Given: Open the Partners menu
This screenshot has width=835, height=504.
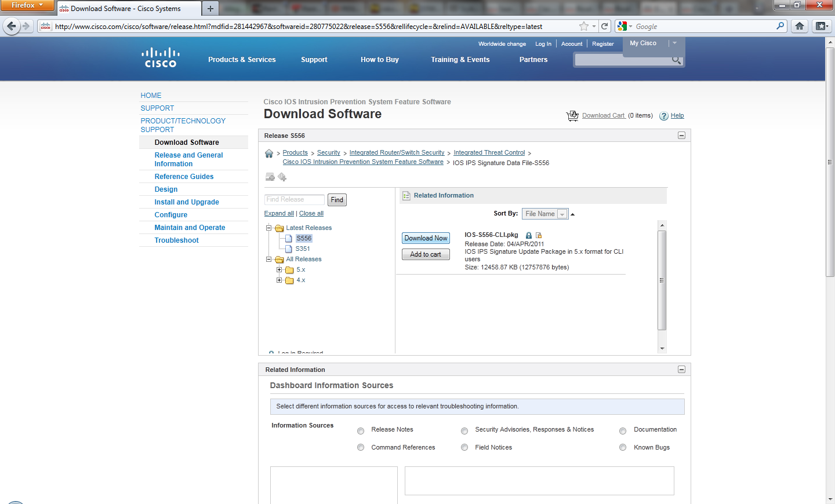Looking at the screenshot, I should tap(533, 60).
